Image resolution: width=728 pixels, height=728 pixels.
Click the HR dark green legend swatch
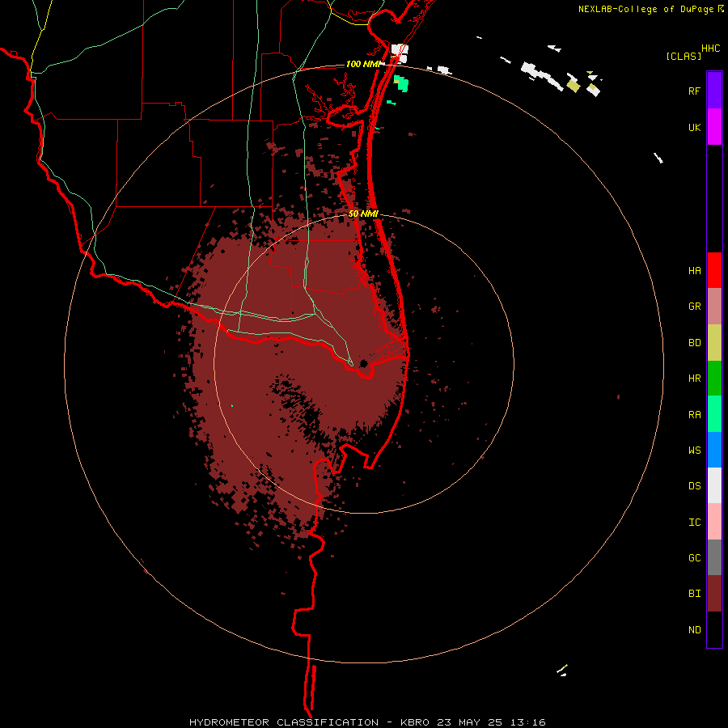point(714,379)
